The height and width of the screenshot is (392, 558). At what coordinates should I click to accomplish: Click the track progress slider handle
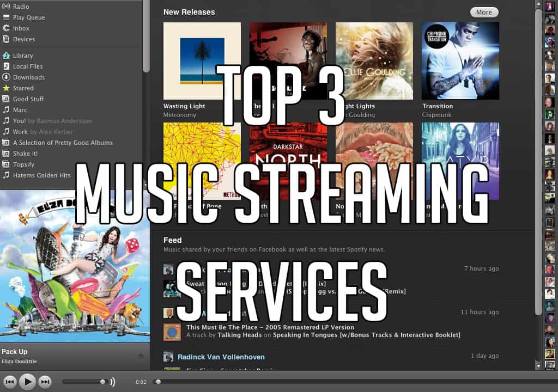tap(158, 382)
